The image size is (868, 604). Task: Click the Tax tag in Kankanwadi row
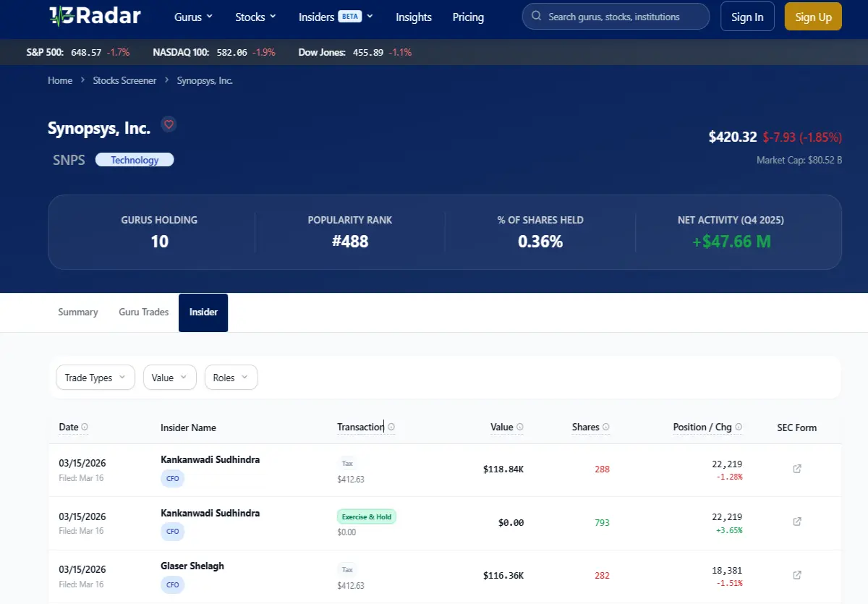click(x=347, y=464)
